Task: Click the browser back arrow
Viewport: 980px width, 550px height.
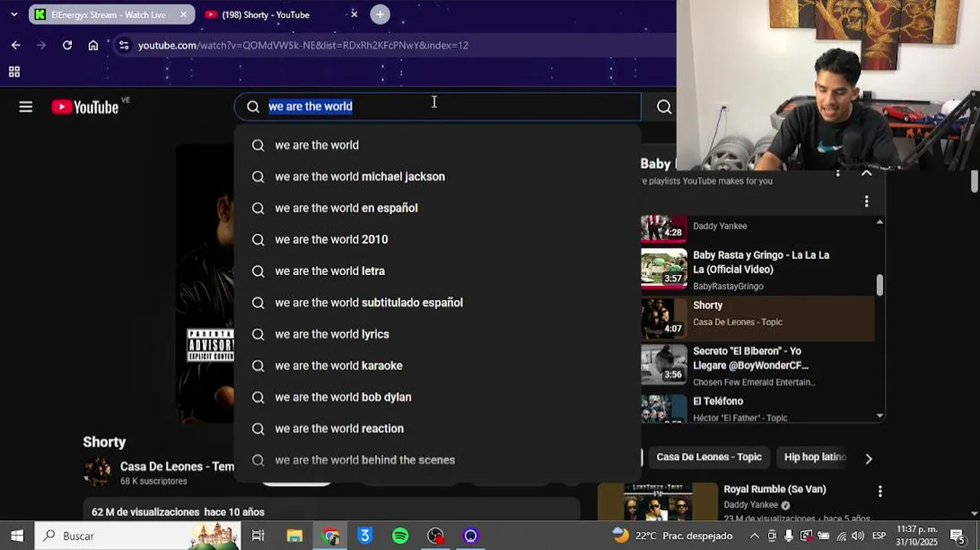Action: tap(15, 45)
